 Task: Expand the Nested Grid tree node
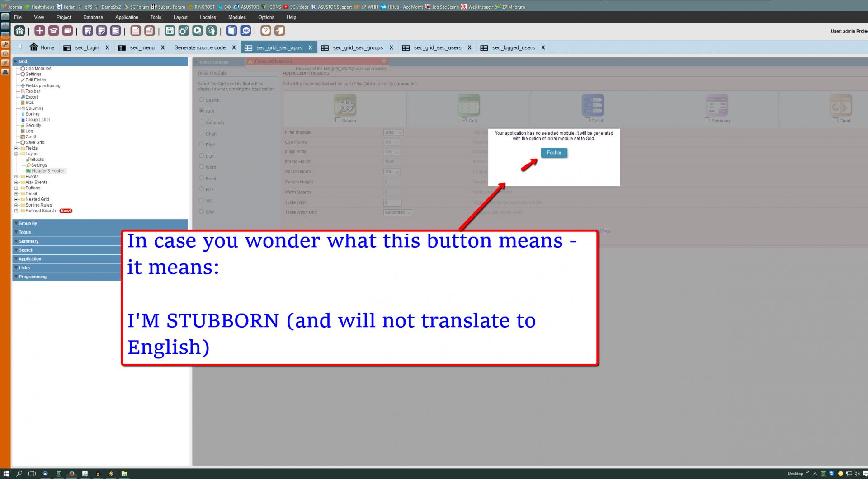[16, 199]
